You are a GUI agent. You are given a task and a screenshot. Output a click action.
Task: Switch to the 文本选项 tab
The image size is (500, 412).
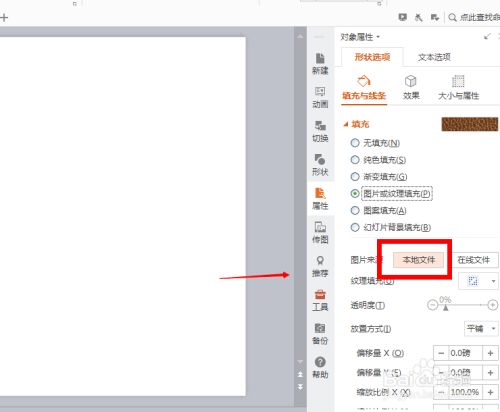[434, 57]
